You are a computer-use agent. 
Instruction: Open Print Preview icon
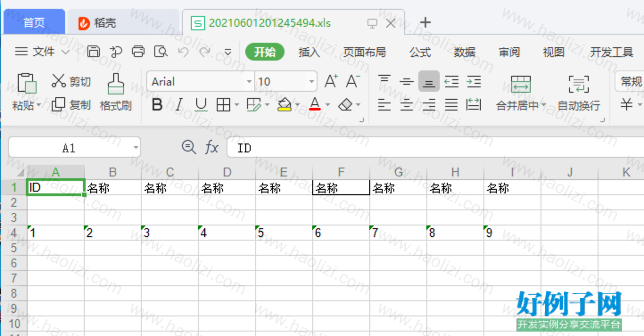pyautogui.click(x=161, y=52)
